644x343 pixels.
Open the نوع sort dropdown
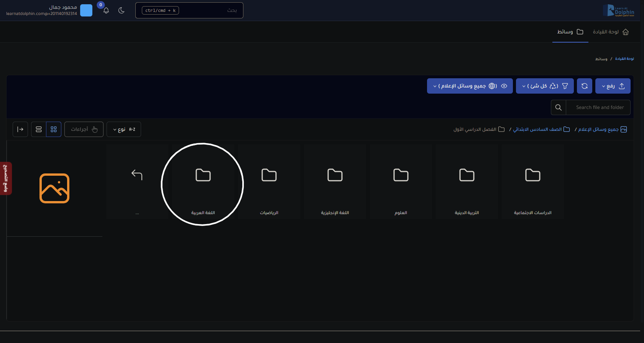(x=123, y=129)
